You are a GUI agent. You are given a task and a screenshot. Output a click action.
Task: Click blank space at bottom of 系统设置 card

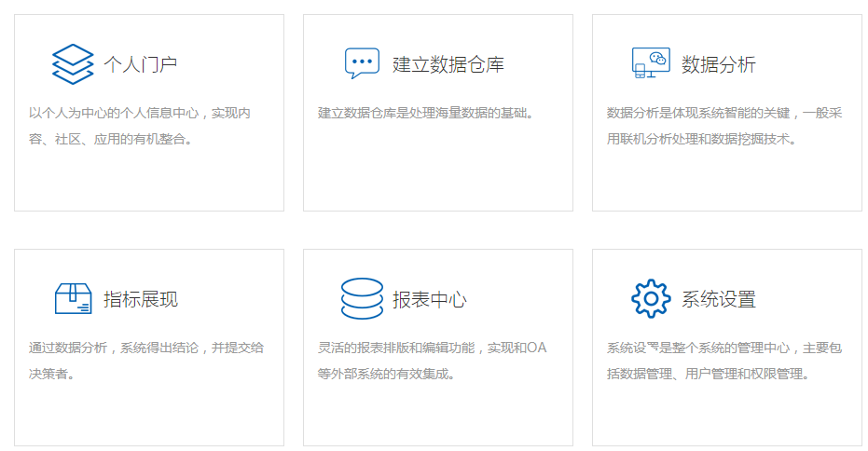point(727,419)
